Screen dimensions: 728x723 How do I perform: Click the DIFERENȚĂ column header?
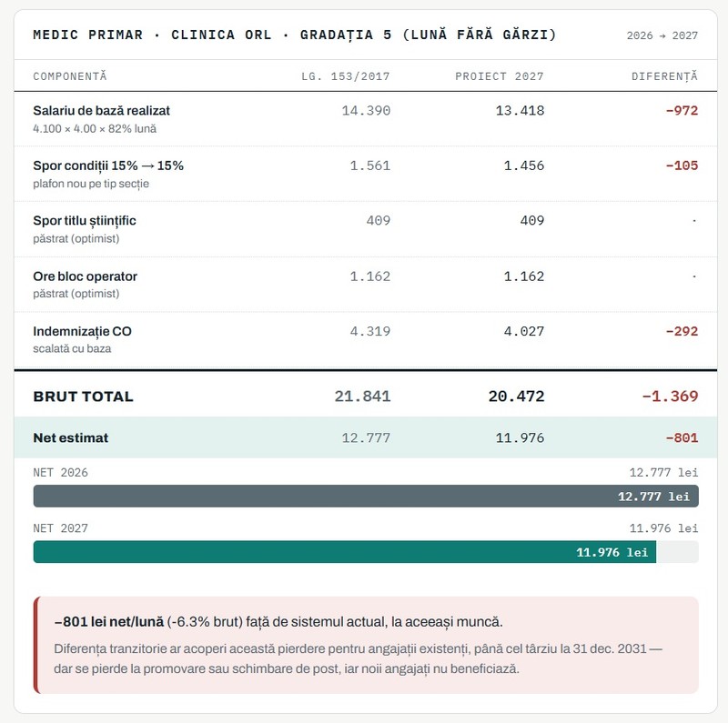point(664,76)
